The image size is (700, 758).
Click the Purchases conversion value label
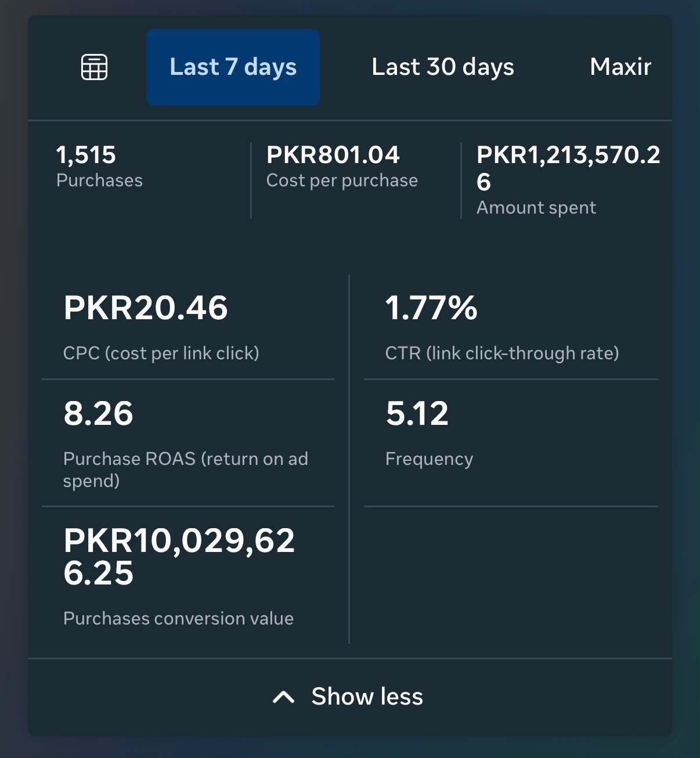point(178,619)
